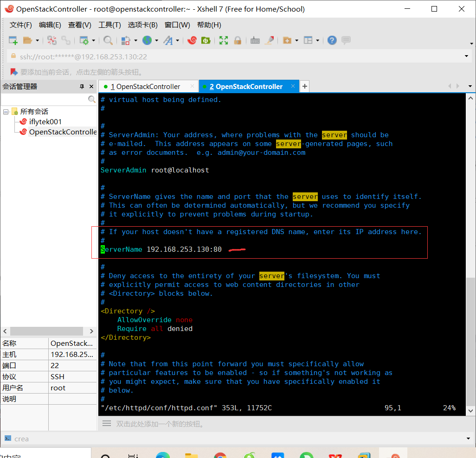Click the blue Help question mark icon
Screen dimensions: 476x458
tap(332, 40)
